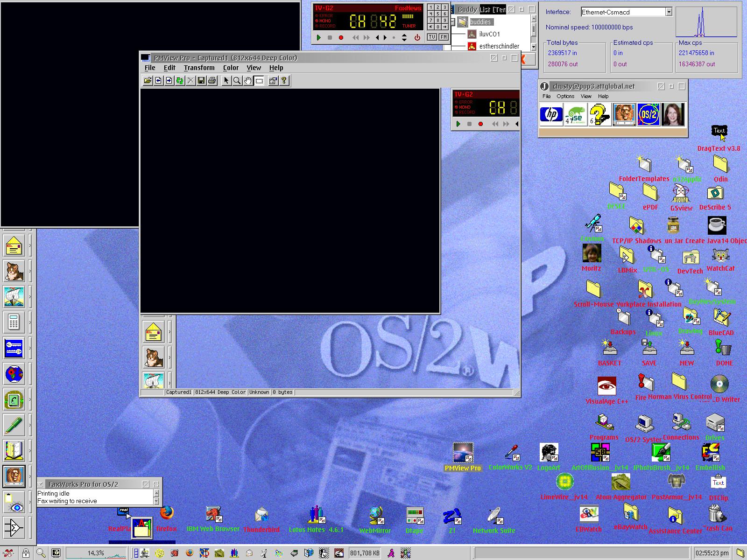The height and width of the screenshot is (560, 747).
Task: Select the hand pan tool in PMView
Action: pyautogui.click(x=248, y=81)
